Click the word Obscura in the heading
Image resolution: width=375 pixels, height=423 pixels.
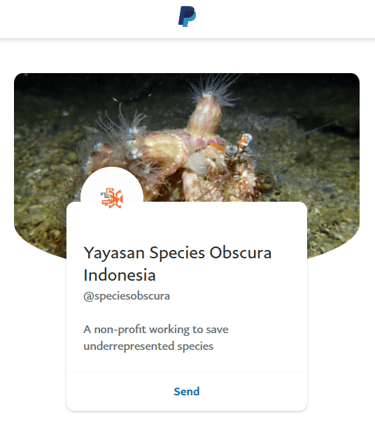tap(240, 253)
